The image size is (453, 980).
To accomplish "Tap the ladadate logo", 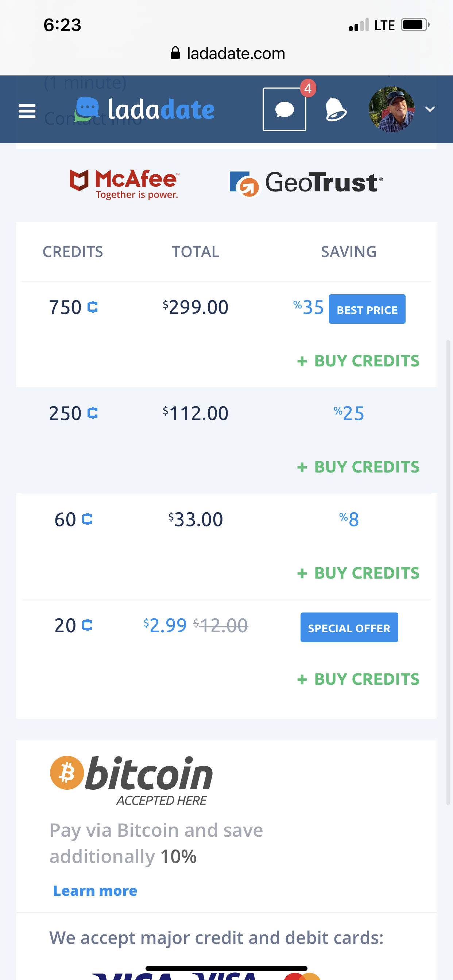I will (x=145, y=110).
